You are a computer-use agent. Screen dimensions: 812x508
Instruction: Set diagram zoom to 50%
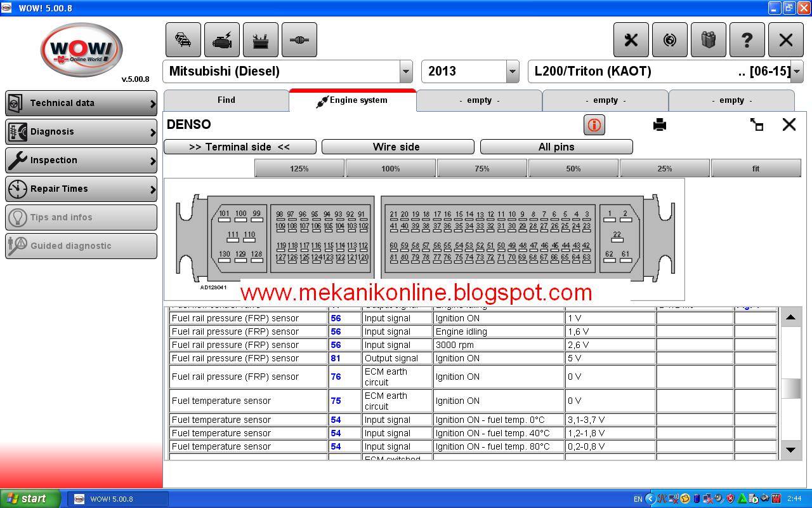[x=573, y=168]
